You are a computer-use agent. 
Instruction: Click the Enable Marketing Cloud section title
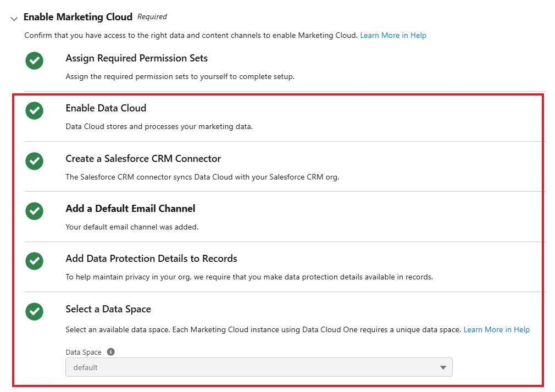[78, 17]
